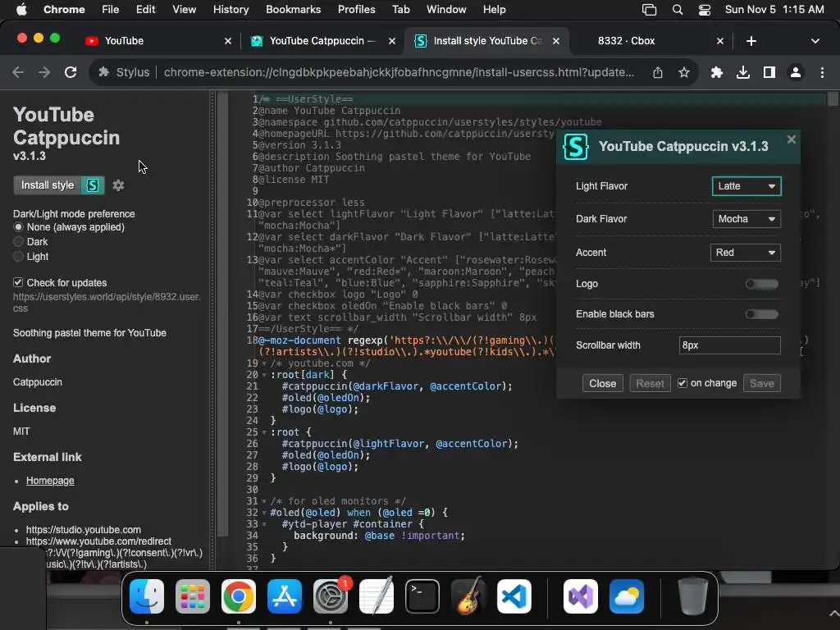840x630 pixels.
Task: Open App Store from the dock
Action: [x=285, y=596]
